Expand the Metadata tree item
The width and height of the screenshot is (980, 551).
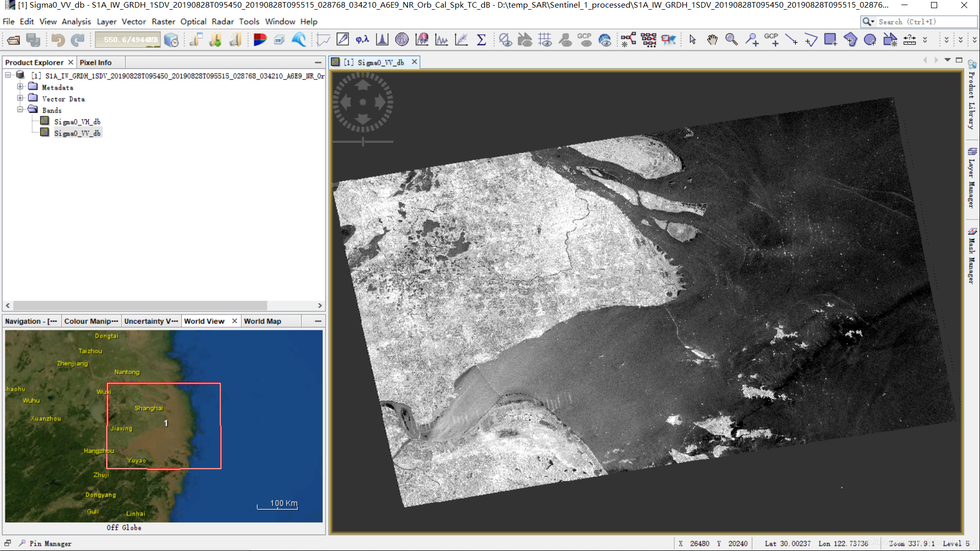click(x=20, y=87)
